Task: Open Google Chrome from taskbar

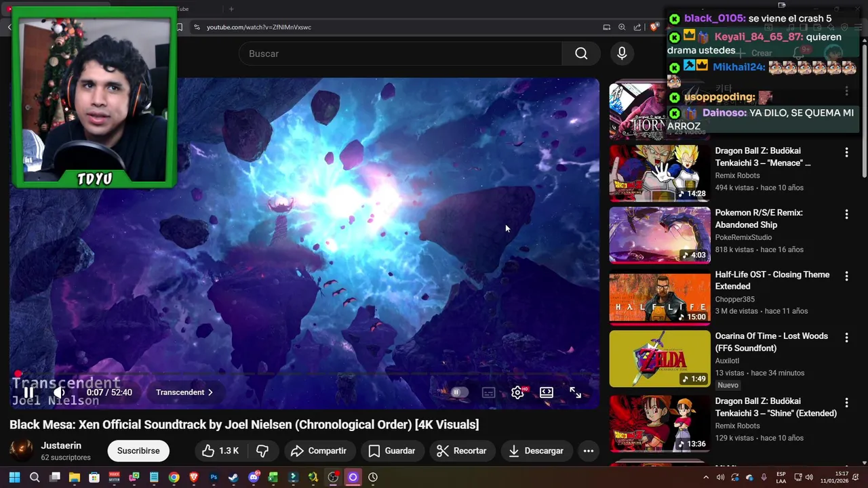Action: pos(174,477)
